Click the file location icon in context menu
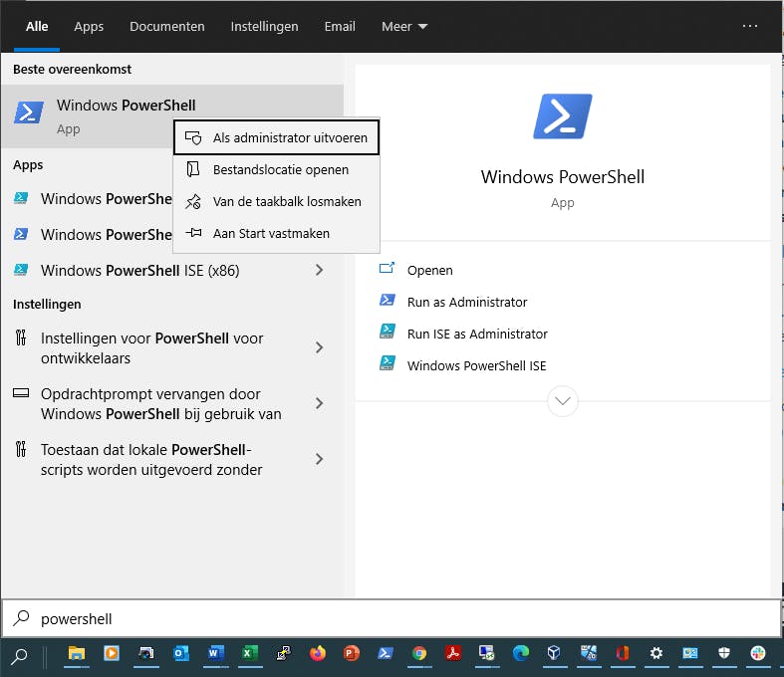 tap(193, 169)
